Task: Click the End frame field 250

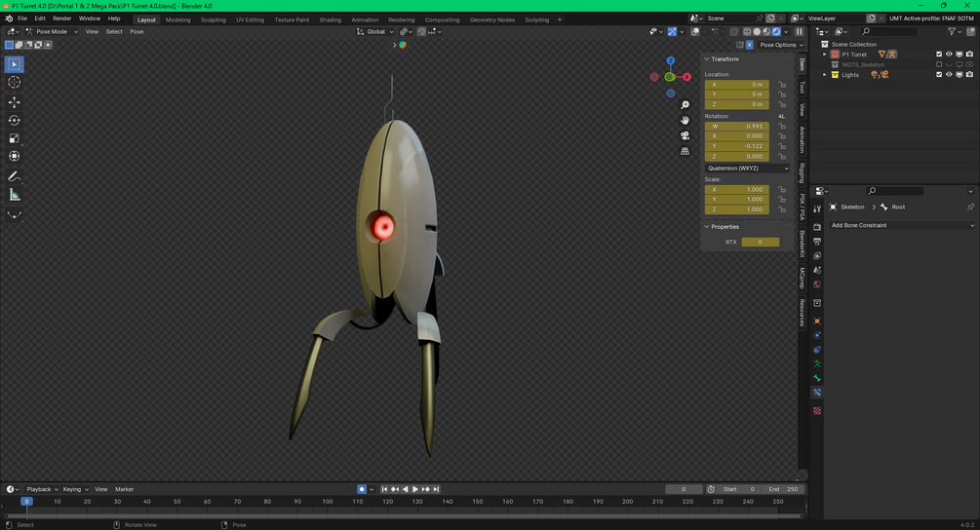Action: click(x=784, y=489)
